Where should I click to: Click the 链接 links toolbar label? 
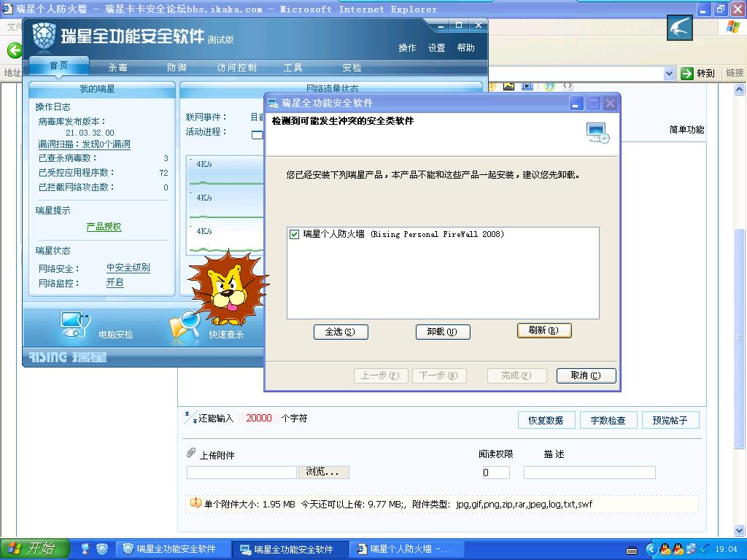pyautogui.click(x=735, y=73)
